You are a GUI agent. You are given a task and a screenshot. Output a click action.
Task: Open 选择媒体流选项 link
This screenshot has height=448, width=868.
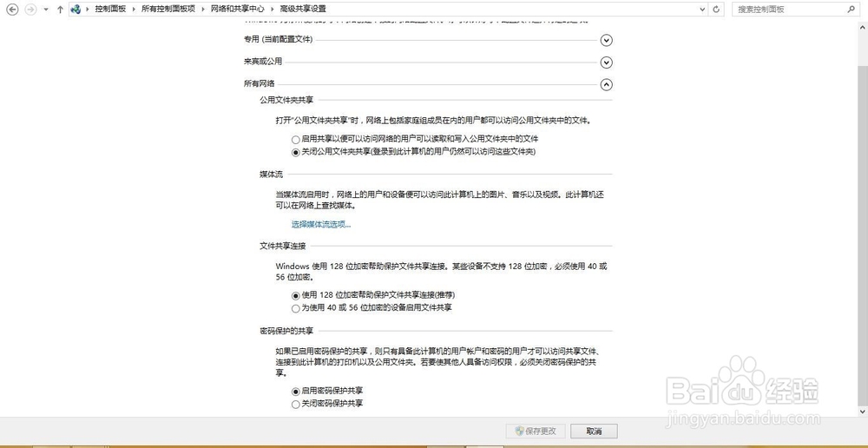coord(321,224)
